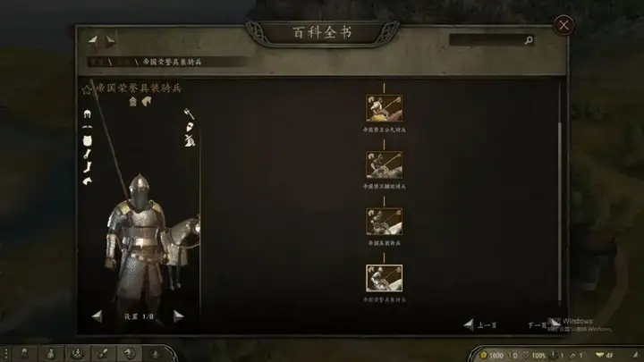Go to previous page (上一页)
Viewport: 644px width, 362px height.
pyautogui.click(x=480, y=325)
